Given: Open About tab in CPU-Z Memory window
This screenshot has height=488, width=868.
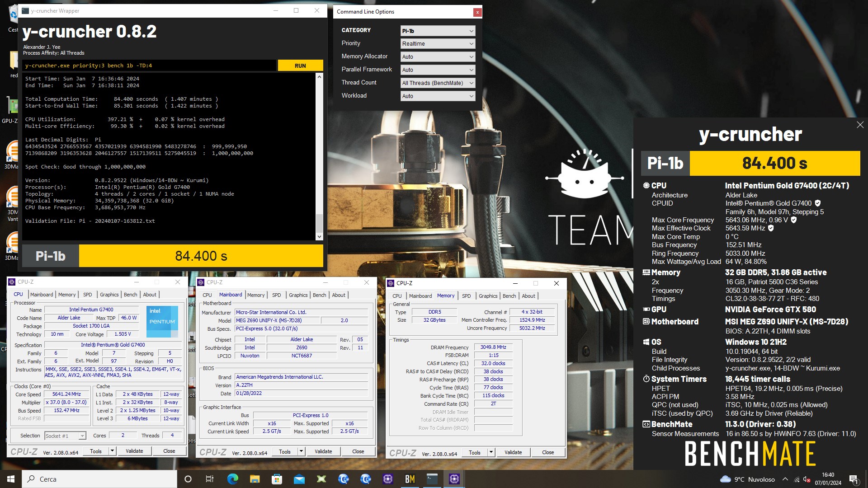Looking at the screenshot, I should click(x=528, y=296).
